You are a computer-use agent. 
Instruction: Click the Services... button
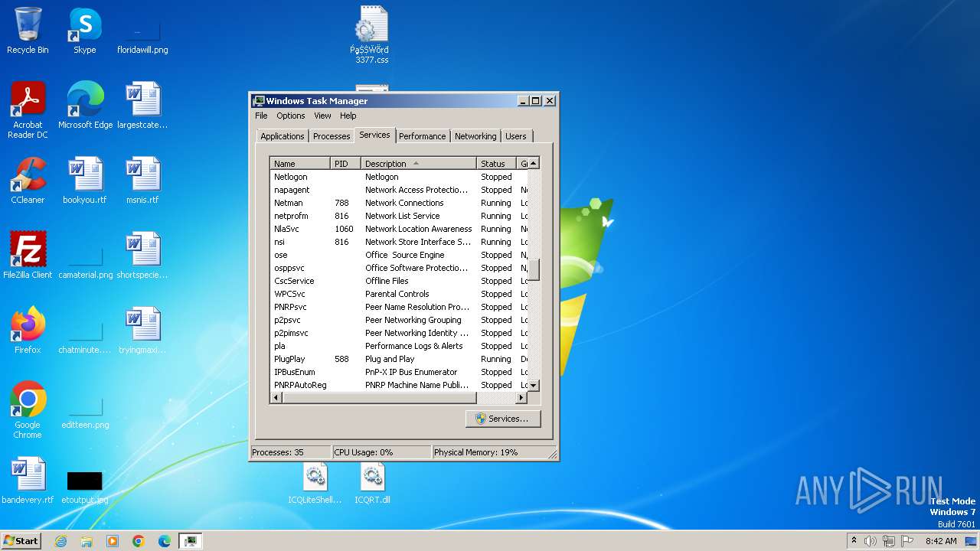[x=503, y=419]
